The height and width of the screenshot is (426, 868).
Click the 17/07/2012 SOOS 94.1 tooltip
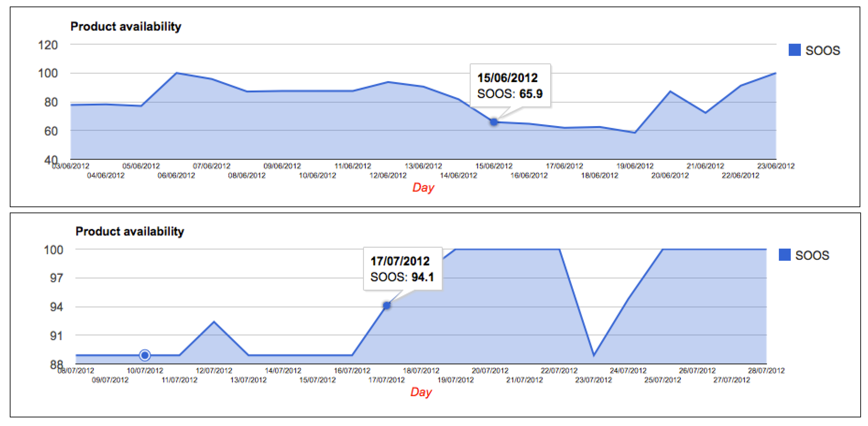pos(402,269)
